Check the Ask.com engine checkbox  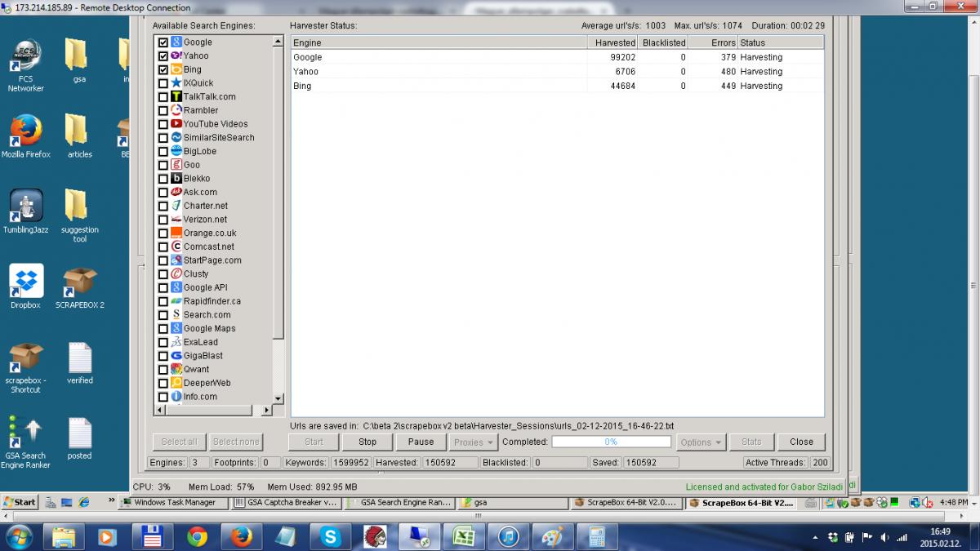tap(163, 193)
